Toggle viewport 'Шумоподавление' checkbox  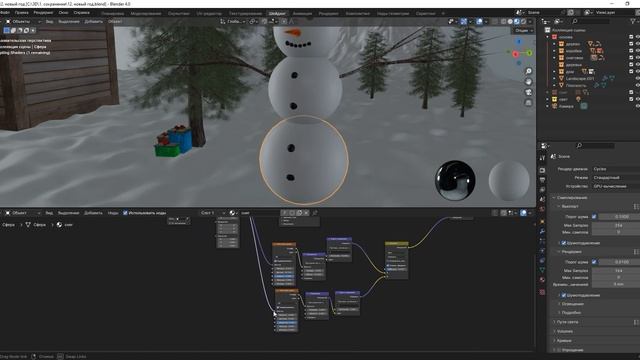(x=564, y=243)
